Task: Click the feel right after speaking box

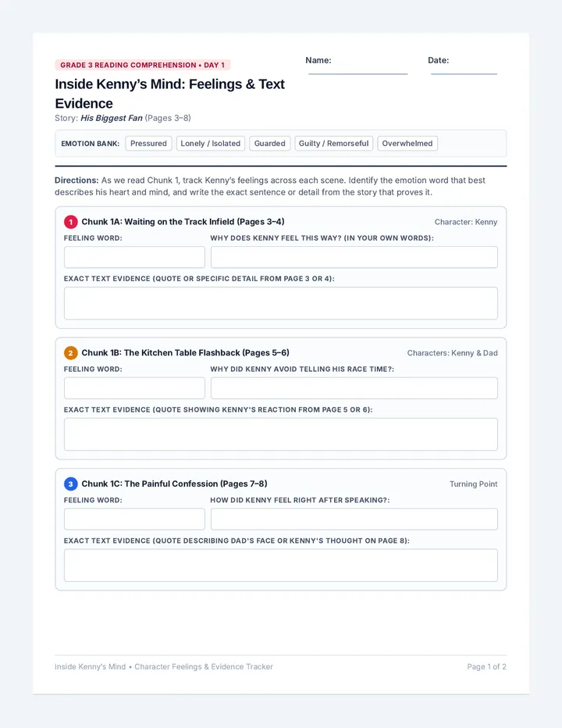Action: pos(354,519)
